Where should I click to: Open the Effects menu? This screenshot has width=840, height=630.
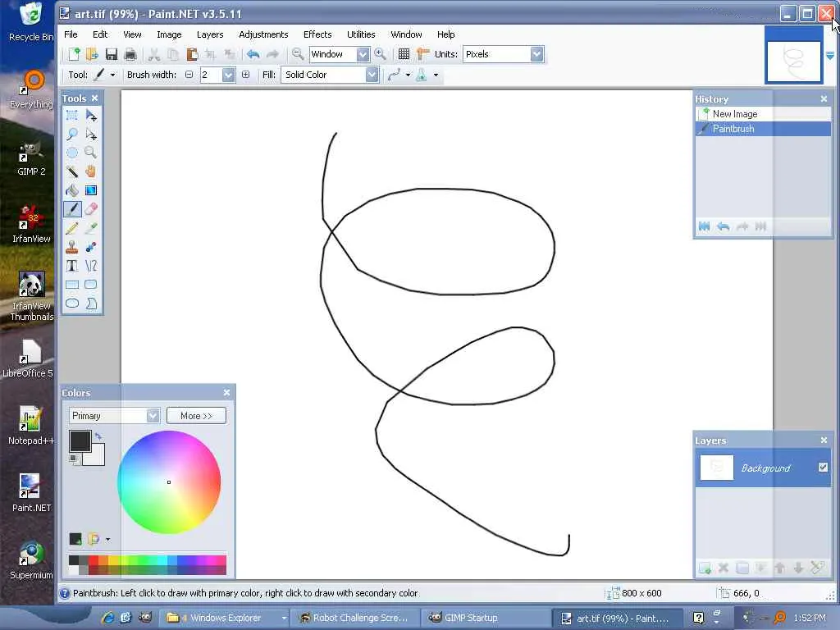point(317,34)
